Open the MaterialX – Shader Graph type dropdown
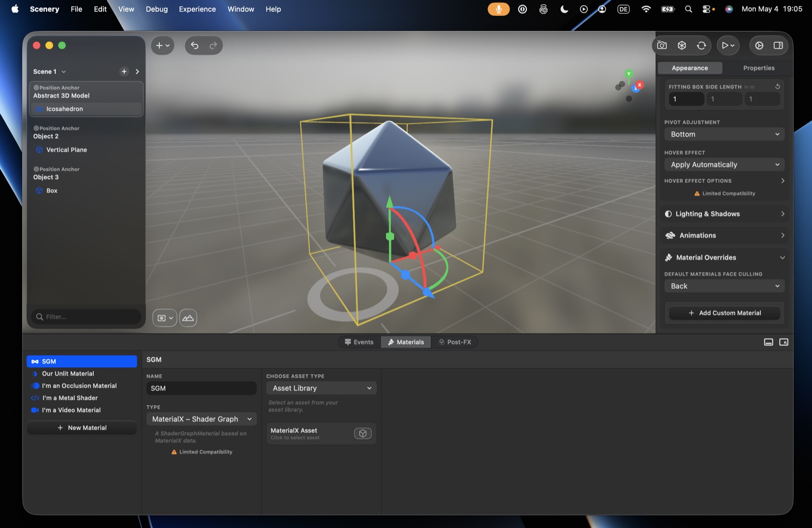The image size is (812, 528). click(201, 419)
